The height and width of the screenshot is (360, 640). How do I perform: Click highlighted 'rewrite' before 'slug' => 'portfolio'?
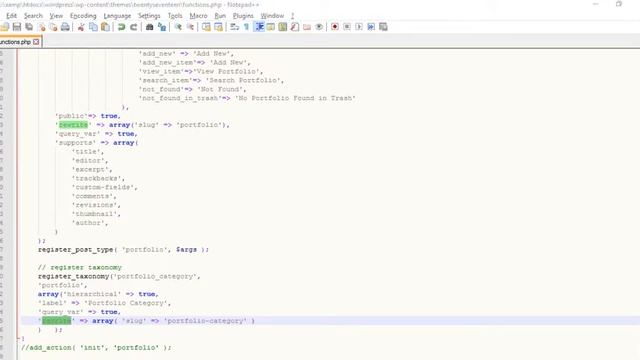pos(73,125)
